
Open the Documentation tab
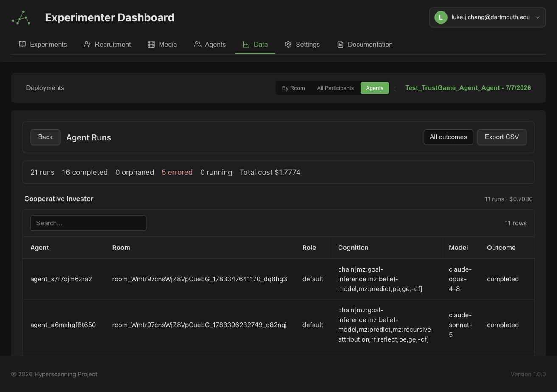(x=365, y=44)
